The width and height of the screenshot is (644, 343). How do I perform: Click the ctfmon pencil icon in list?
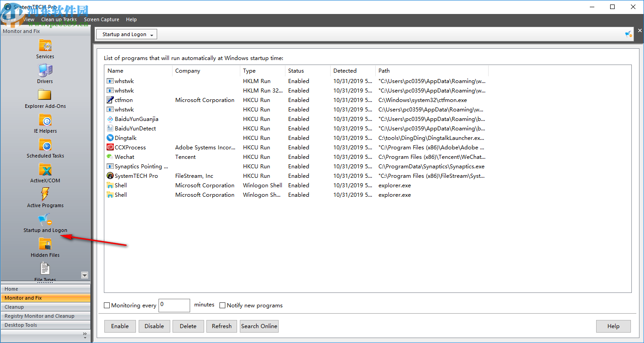point(110,100)
